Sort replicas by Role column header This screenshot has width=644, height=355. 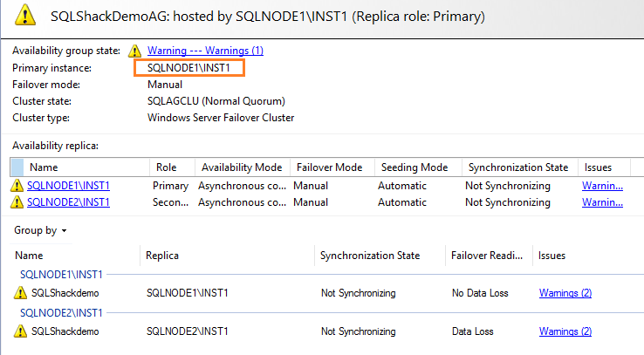166,167
